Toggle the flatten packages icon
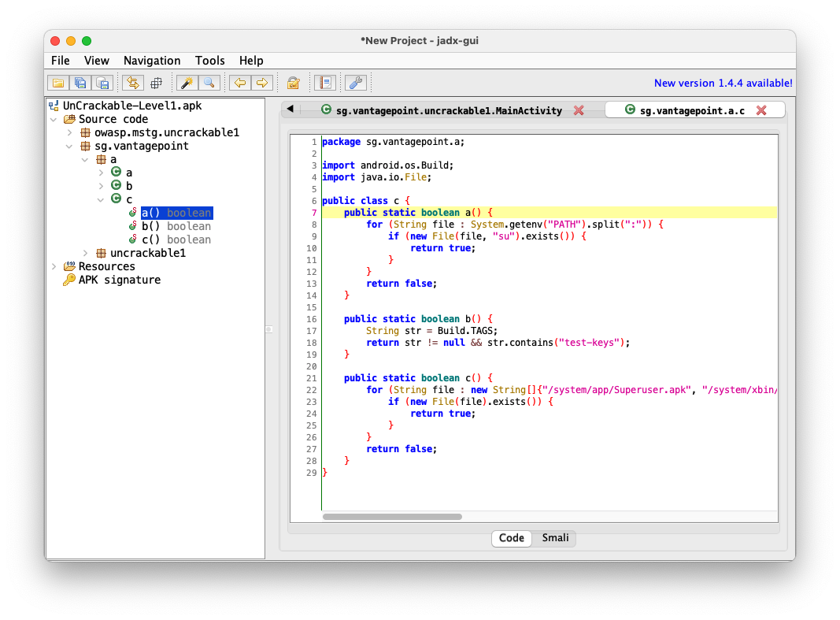Screen dimensions: 840x620 tap(156, 83)
